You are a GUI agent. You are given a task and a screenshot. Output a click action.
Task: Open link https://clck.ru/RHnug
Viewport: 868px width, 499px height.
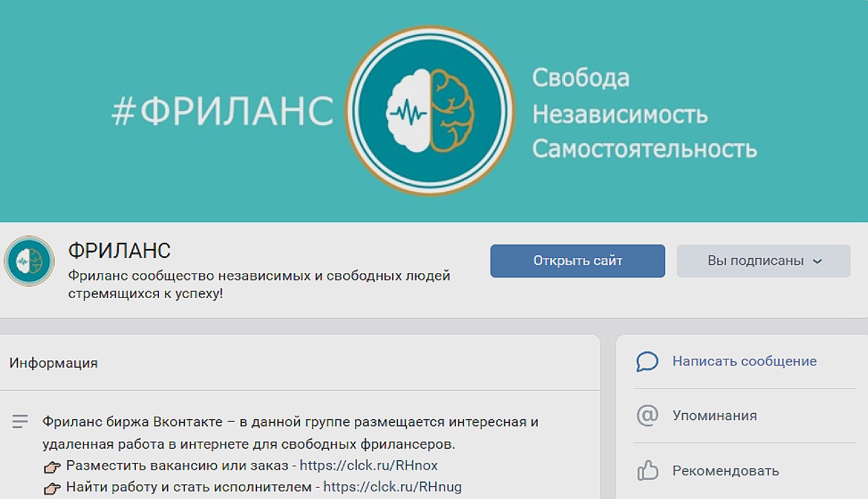[392, 487]
